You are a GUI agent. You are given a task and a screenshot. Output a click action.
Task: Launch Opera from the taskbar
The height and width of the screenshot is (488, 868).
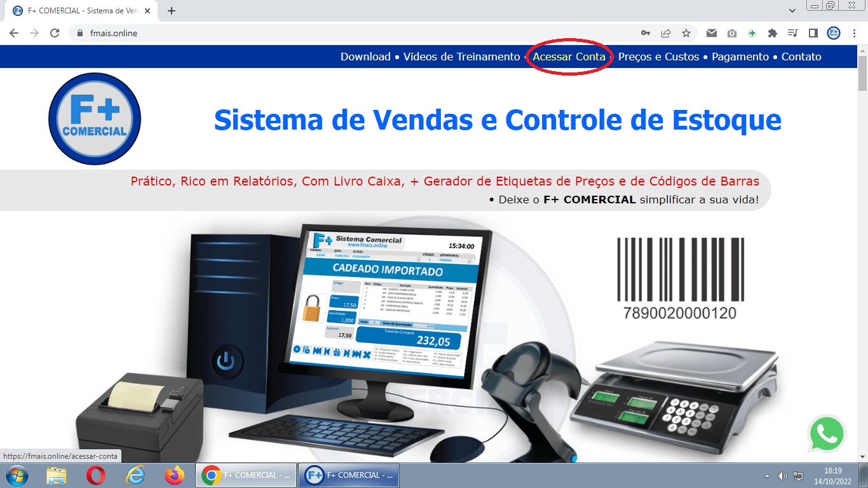coord(95,475)
